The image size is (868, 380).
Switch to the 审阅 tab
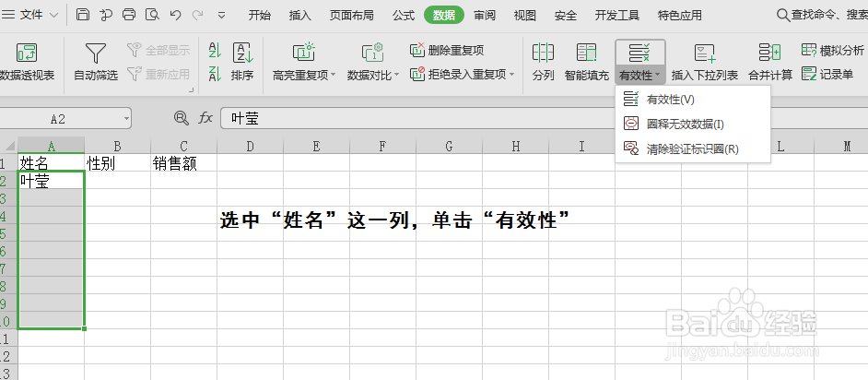pos(485,16)
